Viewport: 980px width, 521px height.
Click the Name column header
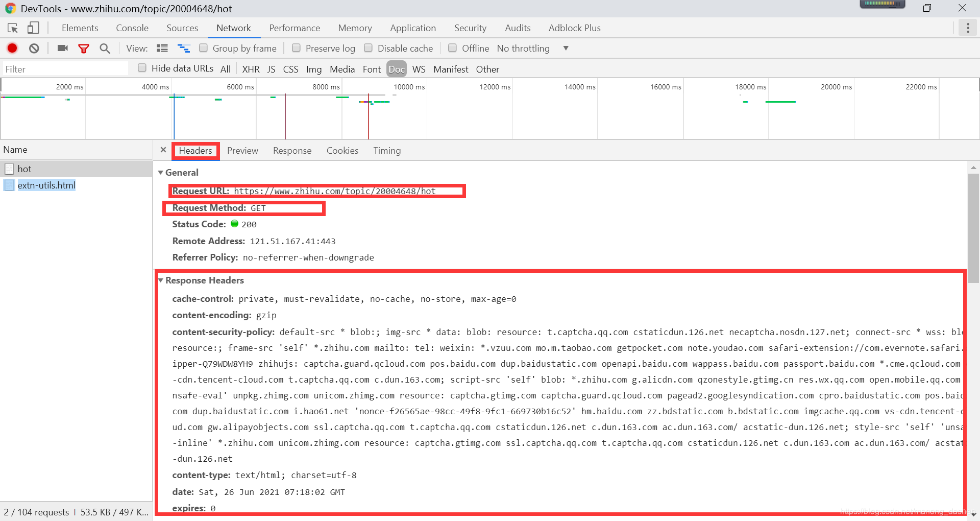point(76,150)
